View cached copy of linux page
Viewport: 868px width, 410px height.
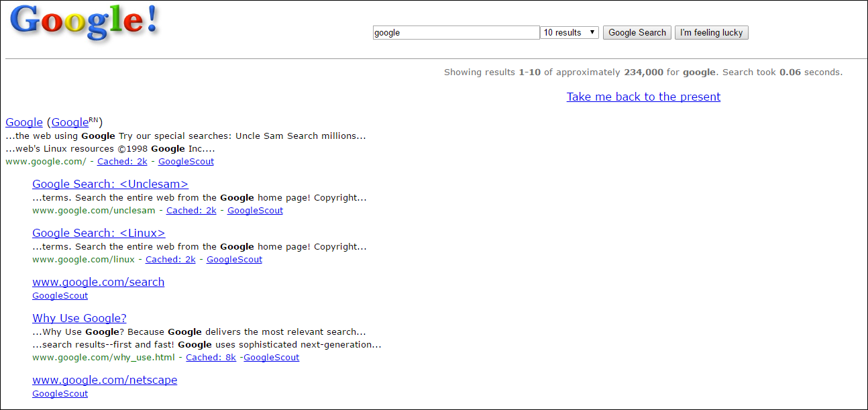pyautogui.click(x=170, y=260)
